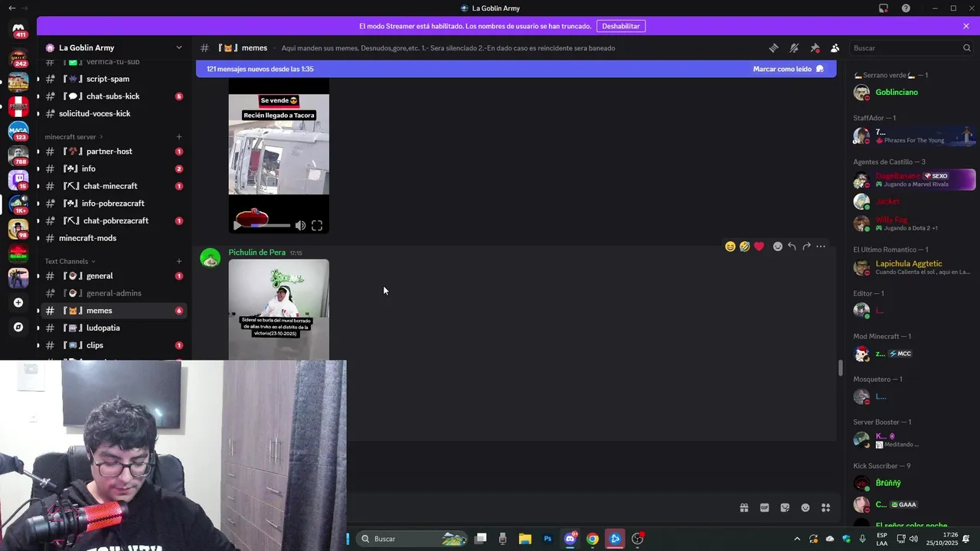Open the Threads icon in channel header
This screenshot has height=551, width=980.
tap(773, 47)
